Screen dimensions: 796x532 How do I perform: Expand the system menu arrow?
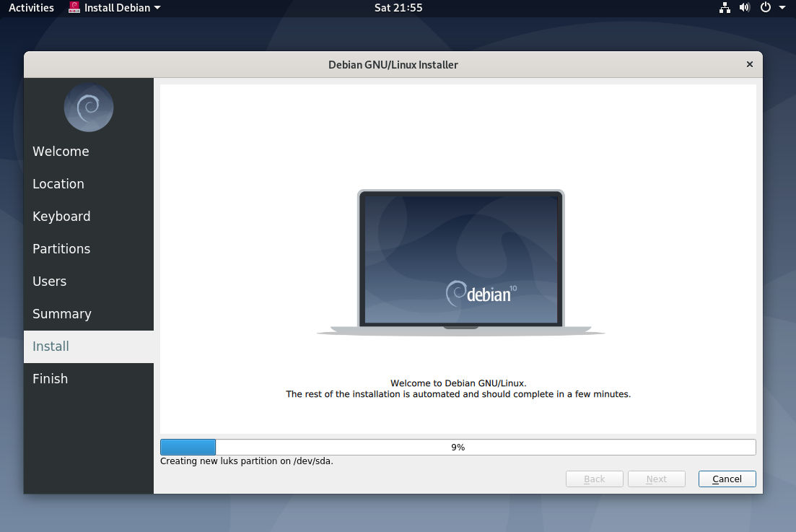(782, 8)
